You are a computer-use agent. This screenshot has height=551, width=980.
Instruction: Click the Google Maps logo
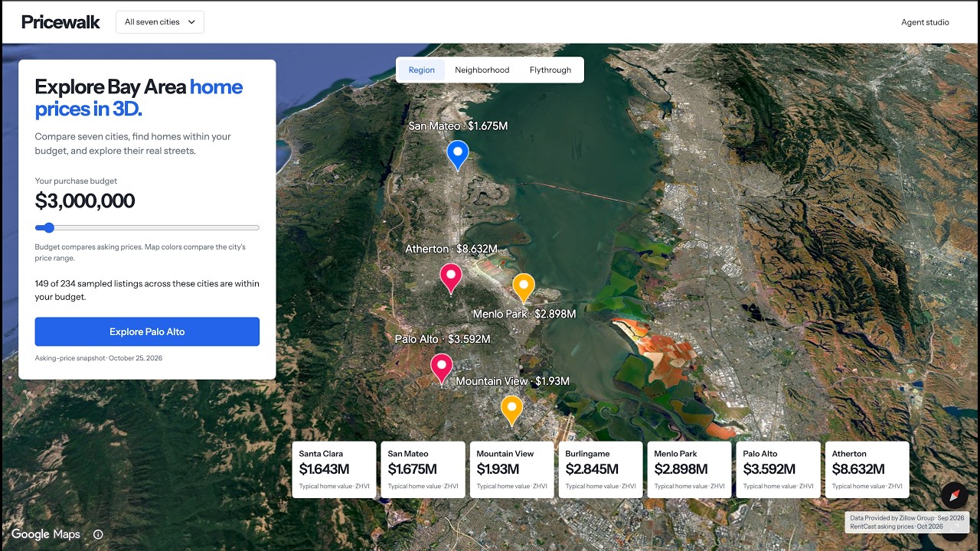(46, 534)
